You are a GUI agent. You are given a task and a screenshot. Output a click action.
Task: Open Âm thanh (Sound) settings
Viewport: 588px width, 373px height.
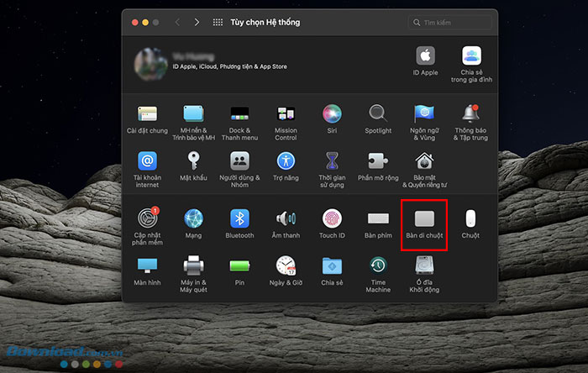(286, 219)
